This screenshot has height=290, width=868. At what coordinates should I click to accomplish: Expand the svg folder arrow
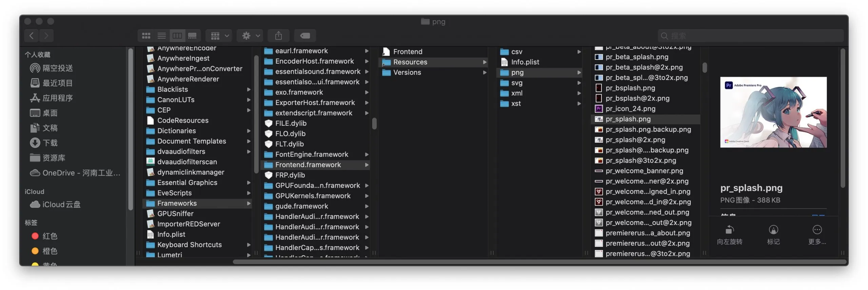point(579,83)
